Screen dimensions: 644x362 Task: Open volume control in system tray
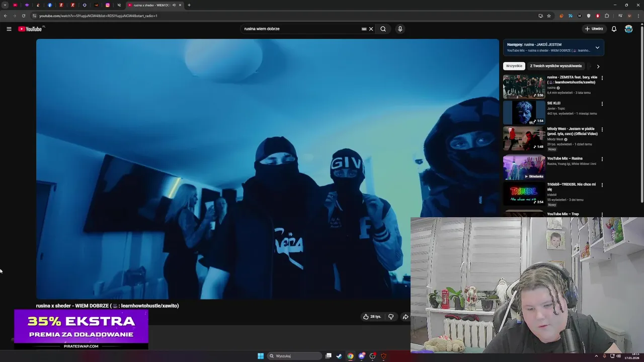click(x=618, y=356)
